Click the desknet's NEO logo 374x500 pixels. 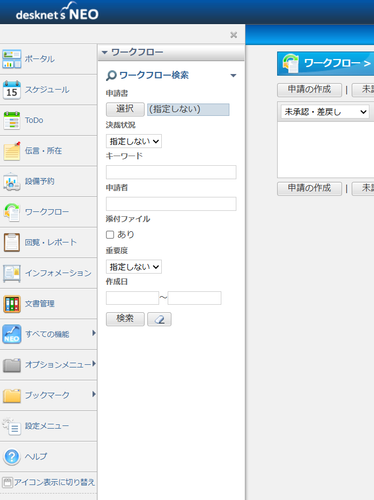(x=57, y=12)
